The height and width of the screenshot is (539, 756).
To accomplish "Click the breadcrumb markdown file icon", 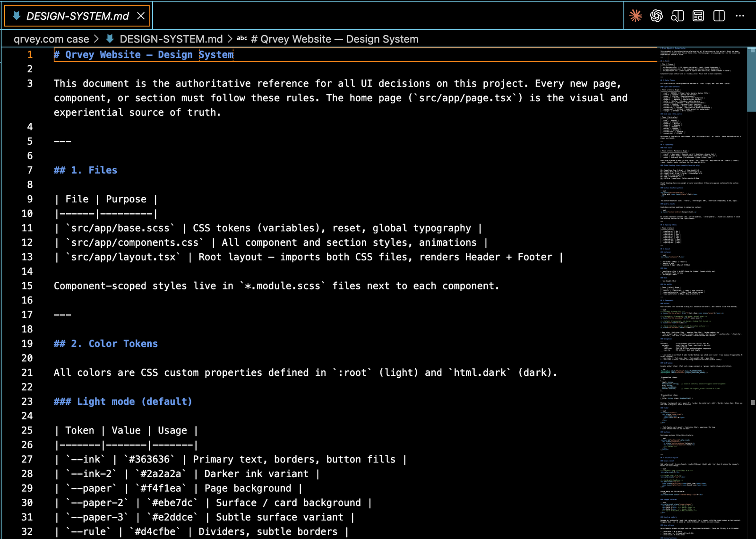I will (110, 39).
